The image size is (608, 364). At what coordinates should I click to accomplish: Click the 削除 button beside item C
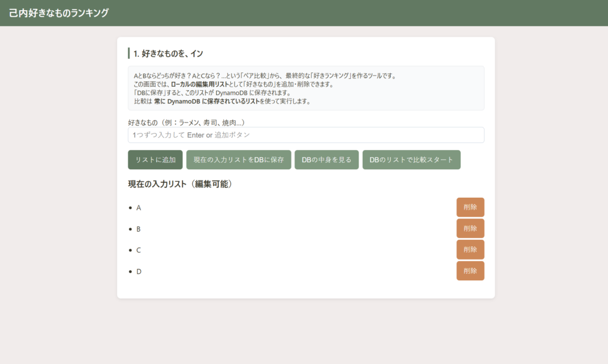(x=470, y=250)
